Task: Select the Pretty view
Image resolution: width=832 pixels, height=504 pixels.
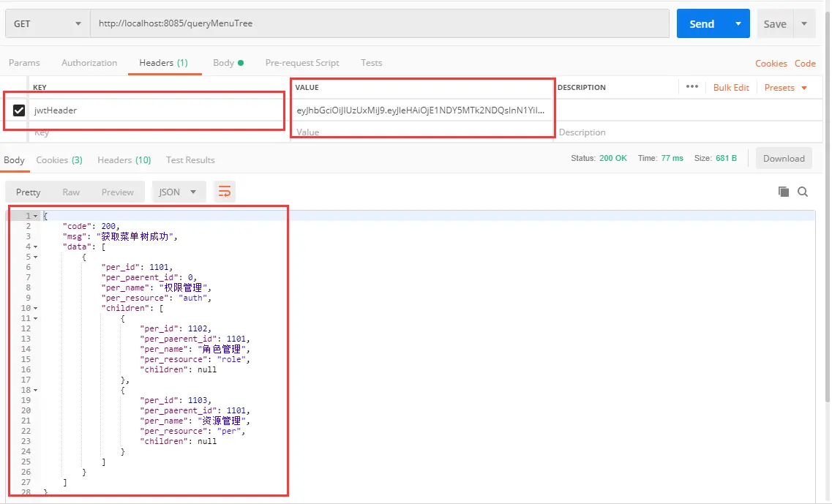Action: pos(28,192)
